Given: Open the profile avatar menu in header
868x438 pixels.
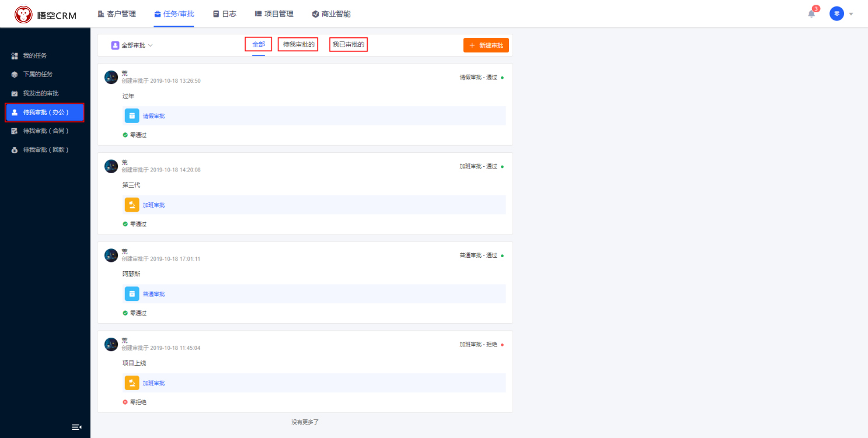Looking at the screenshot, I should click(836, 14).
